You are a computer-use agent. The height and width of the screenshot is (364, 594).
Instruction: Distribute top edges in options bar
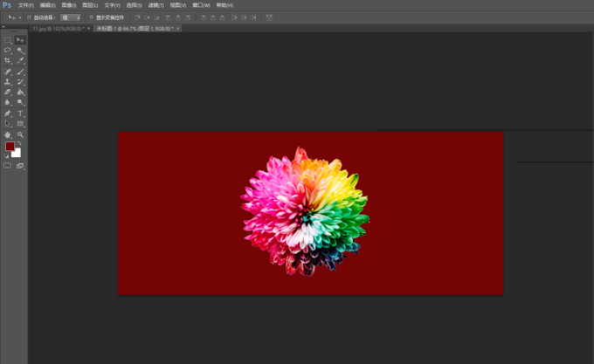coord(204,17)
